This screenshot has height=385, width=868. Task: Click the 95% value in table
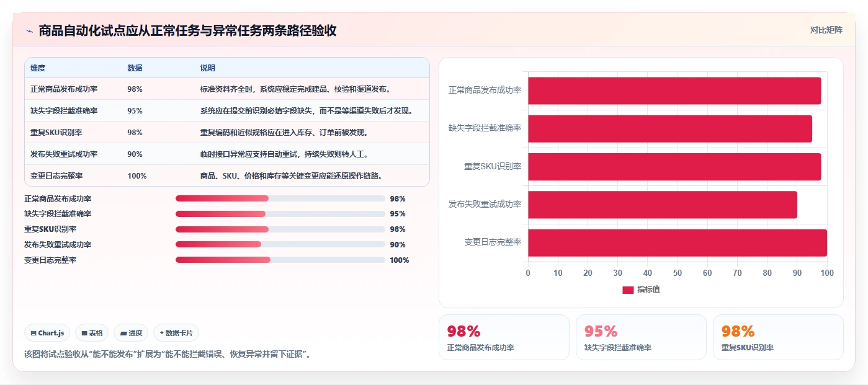click(x=135, y=111)
